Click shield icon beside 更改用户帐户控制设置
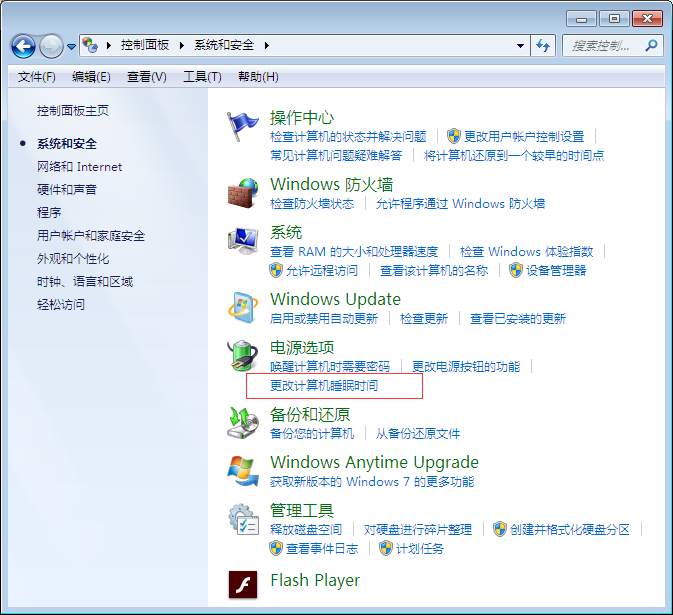673x615 pixels. (x=453, y=136)
